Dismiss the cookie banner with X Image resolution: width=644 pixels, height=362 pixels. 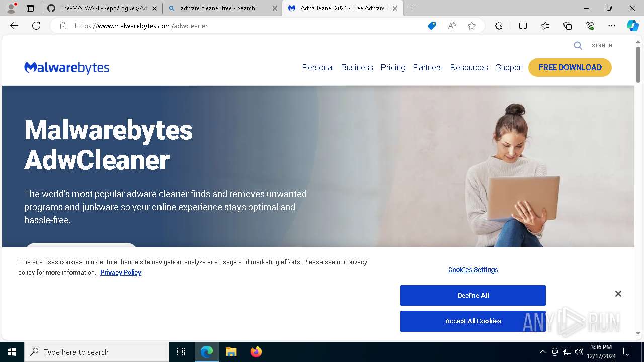coord(618,294)
